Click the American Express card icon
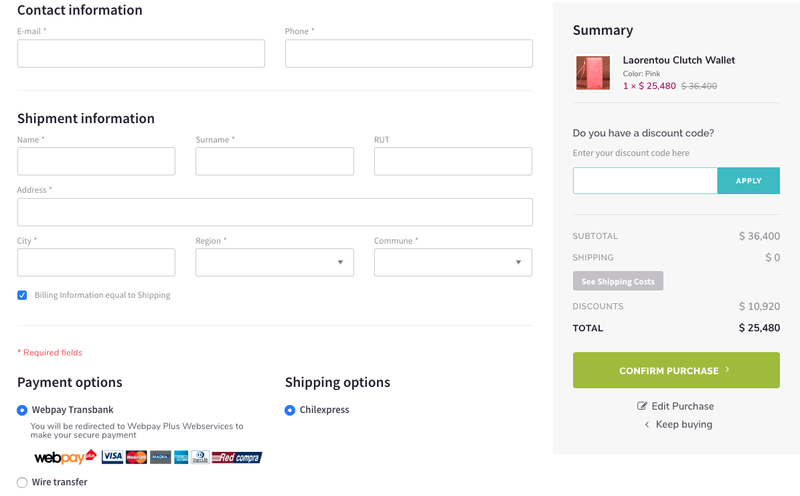The height and width of the screenshot is (496, 800). (181, 457)
